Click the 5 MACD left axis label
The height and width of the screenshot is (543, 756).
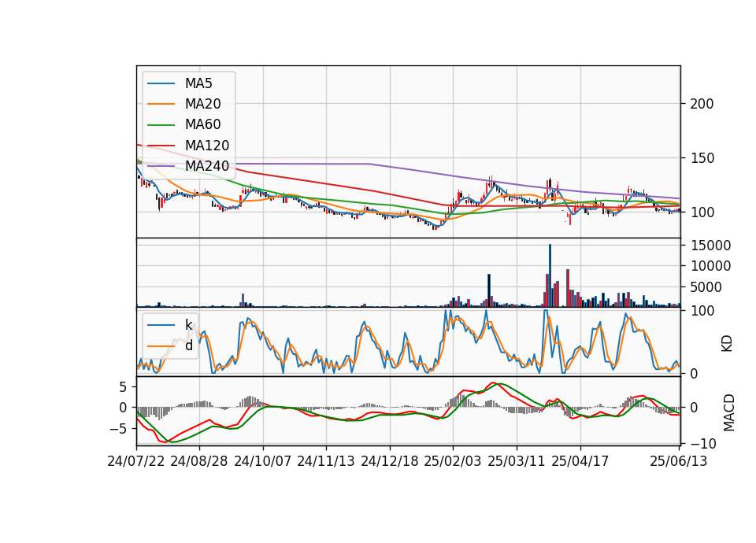[123, 387]
